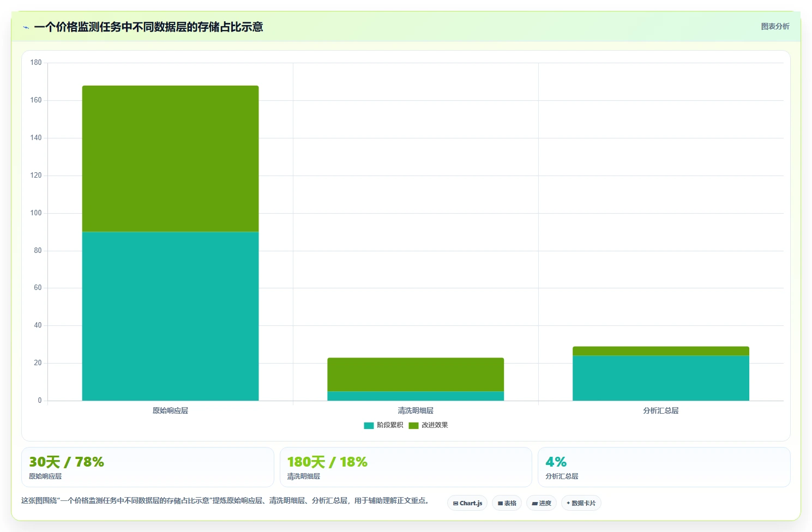Click the description sentence starting 这张图围绕

[x=226, y=500]
